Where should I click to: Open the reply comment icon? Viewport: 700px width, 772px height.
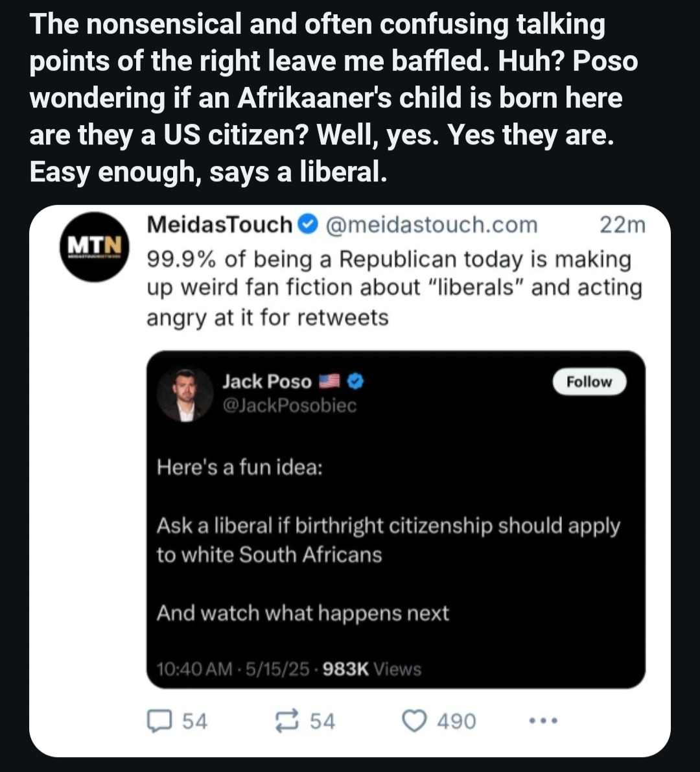(x=159, y=721)
